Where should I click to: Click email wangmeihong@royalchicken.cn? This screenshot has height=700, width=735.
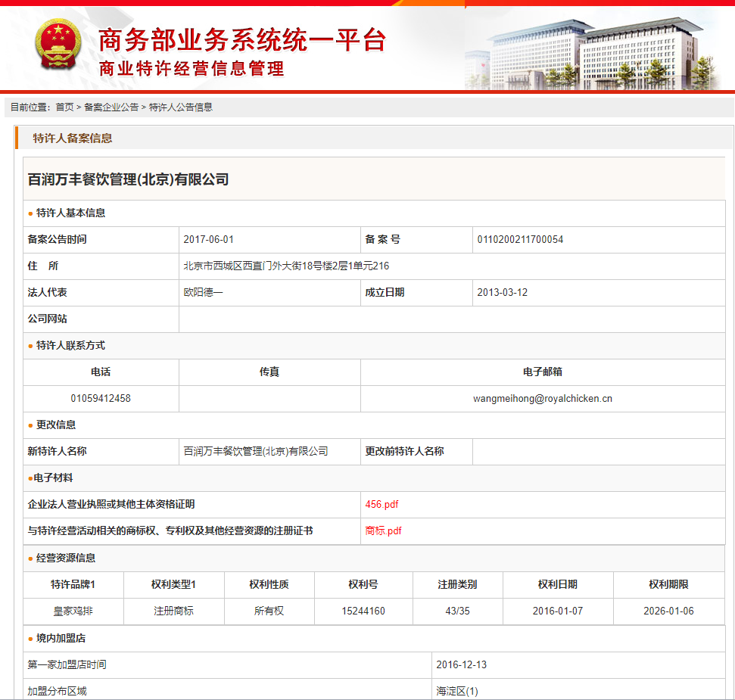543,398
